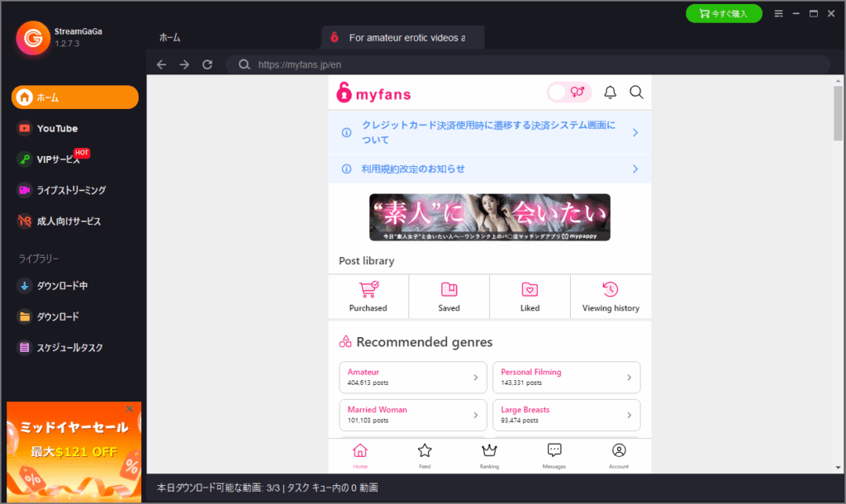Screen dimensions: 846x504
Task: Open Account in bottom navigation
Action: point(619,455)
